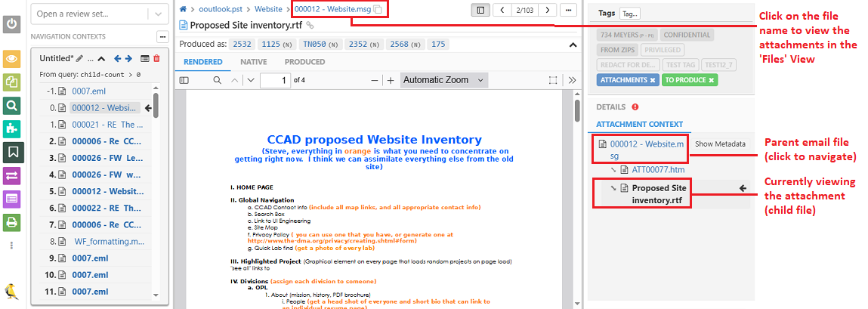Click the magnifier find icon in the viewer toolbar
The height and width of the screenshot is (309, 868).
218,80
